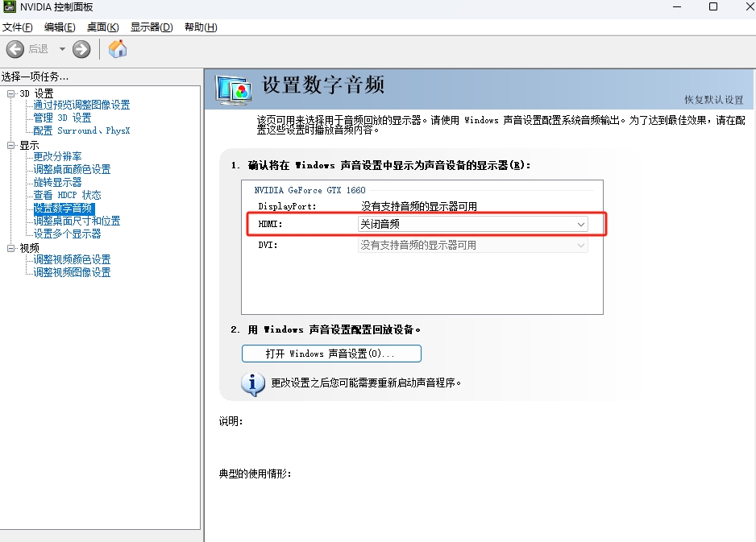Select 调整桌面颜色设置
This screenshot has width=756, height=542.
(x=72, y=170)
